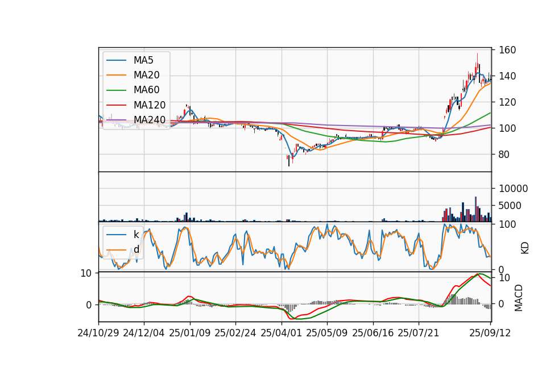The width and height of the screenshot is (546, 392).
Task: Click the 120 price axis label
Action: pos(507,102)
